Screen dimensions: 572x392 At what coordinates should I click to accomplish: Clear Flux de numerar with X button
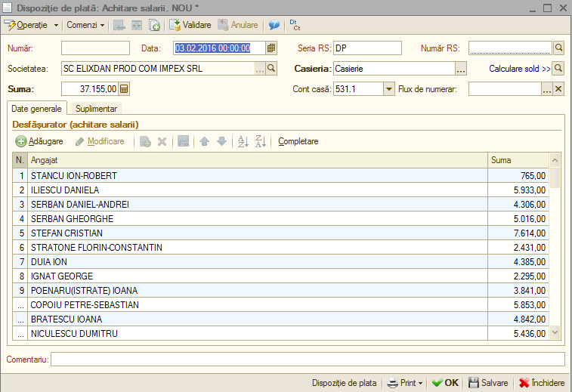(x=558, y=89)
